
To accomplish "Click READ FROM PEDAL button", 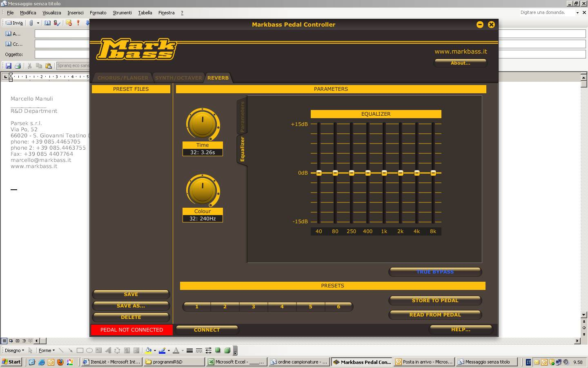I will pos(435,315).
